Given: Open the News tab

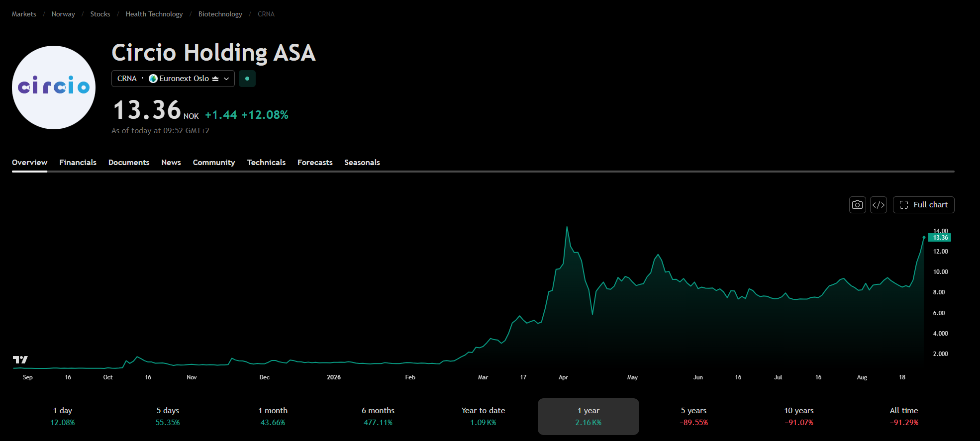Looking at the screenshot, I should coord(171,163).
